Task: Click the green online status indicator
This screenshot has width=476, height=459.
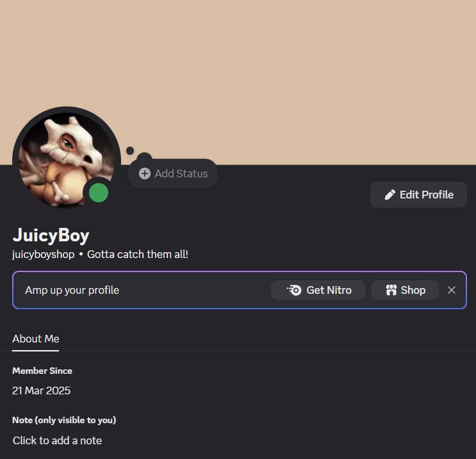Action: pos(99,193)
